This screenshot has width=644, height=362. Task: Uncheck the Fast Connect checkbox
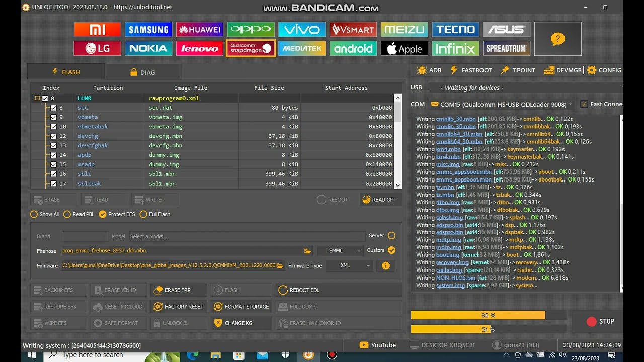[x=584, y=104]
